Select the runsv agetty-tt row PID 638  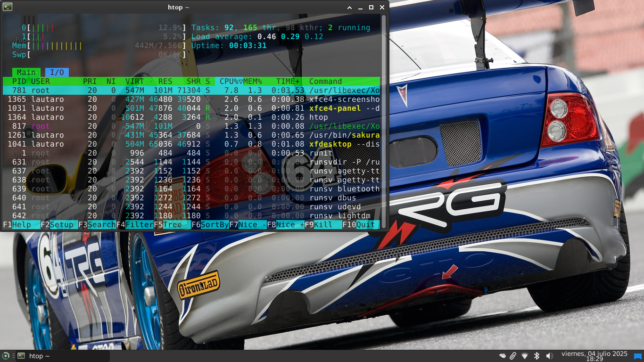(x=191, y=180)
